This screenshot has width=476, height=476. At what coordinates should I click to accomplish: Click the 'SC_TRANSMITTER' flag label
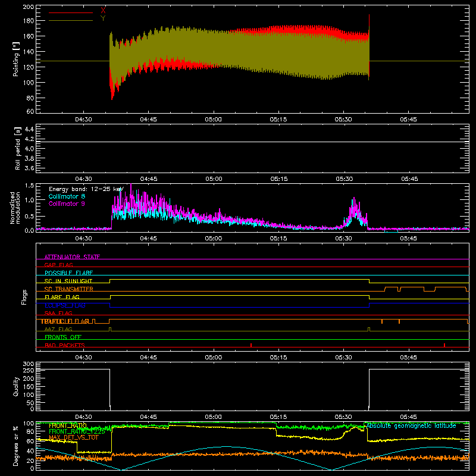pos(69,289)
